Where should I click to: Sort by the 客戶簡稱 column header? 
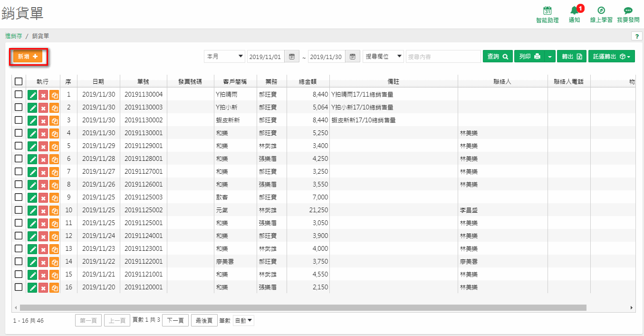click(235, 81)
